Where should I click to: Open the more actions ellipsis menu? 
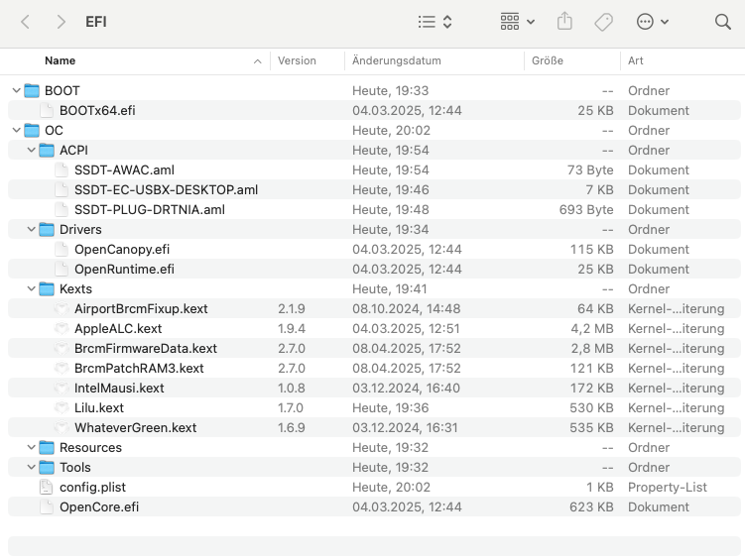[652, 21]
